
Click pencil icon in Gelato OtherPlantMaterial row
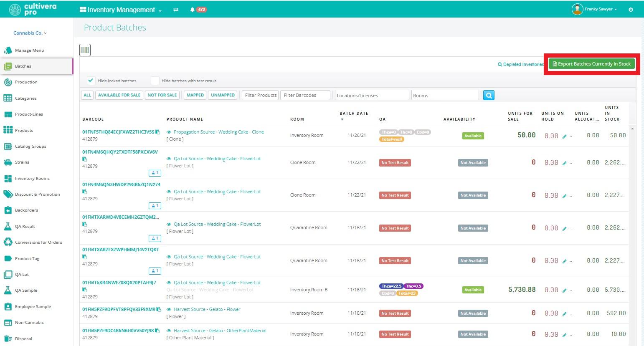[564, 335]
